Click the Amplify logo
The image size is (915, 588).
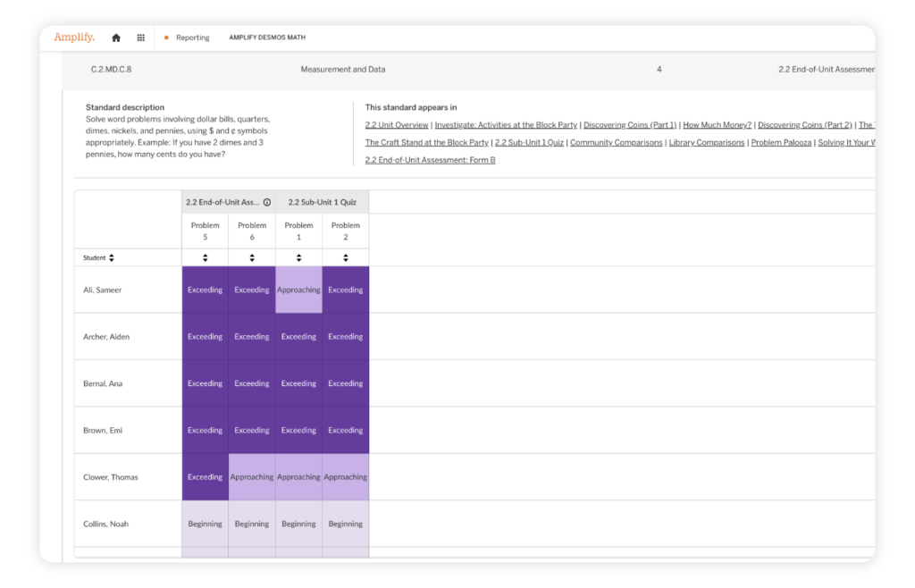pos(74,37)
